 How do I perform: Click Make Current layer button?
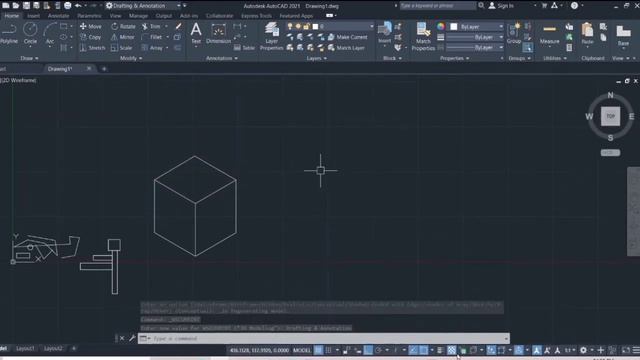point(347,37)
